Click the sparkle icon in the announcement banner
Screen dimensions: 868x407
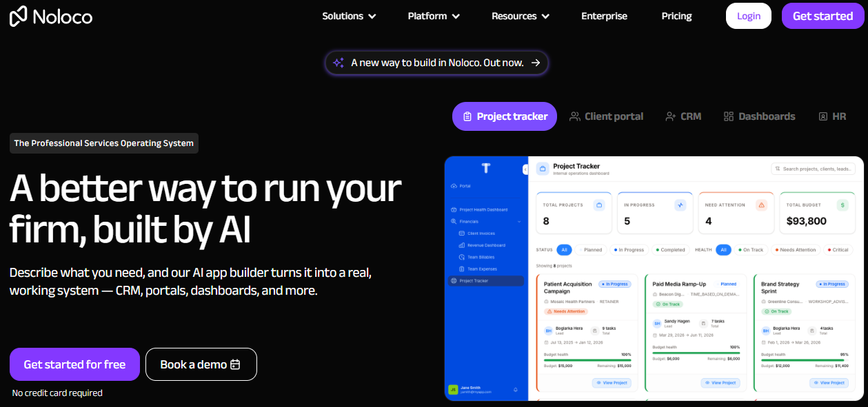tap(339, 63)
